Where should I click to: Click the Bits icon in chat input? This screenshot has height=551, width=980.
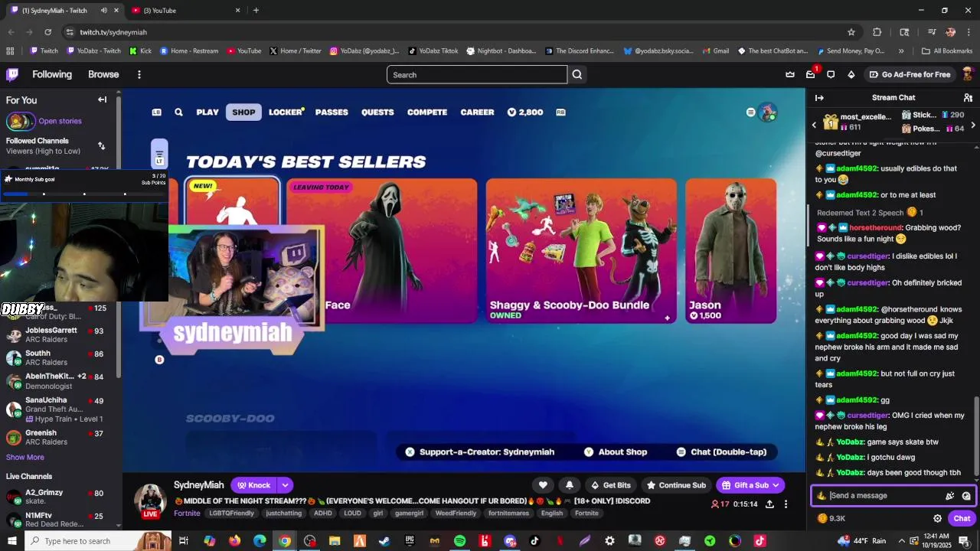click(x=949, y=496)
